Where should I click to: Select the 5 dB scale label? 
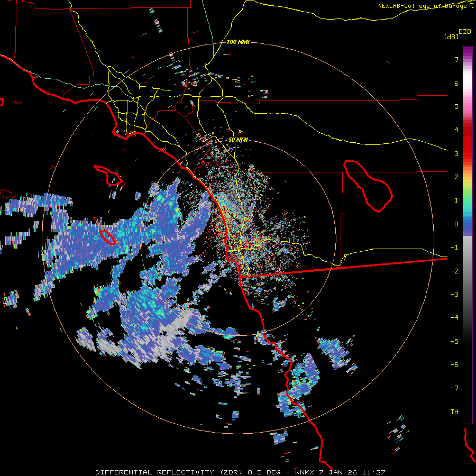[x=456, y=106]
